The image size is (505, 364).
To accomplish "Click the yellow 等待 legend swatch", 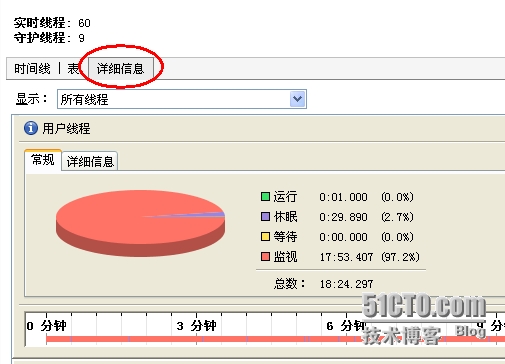I will (265, 237).
